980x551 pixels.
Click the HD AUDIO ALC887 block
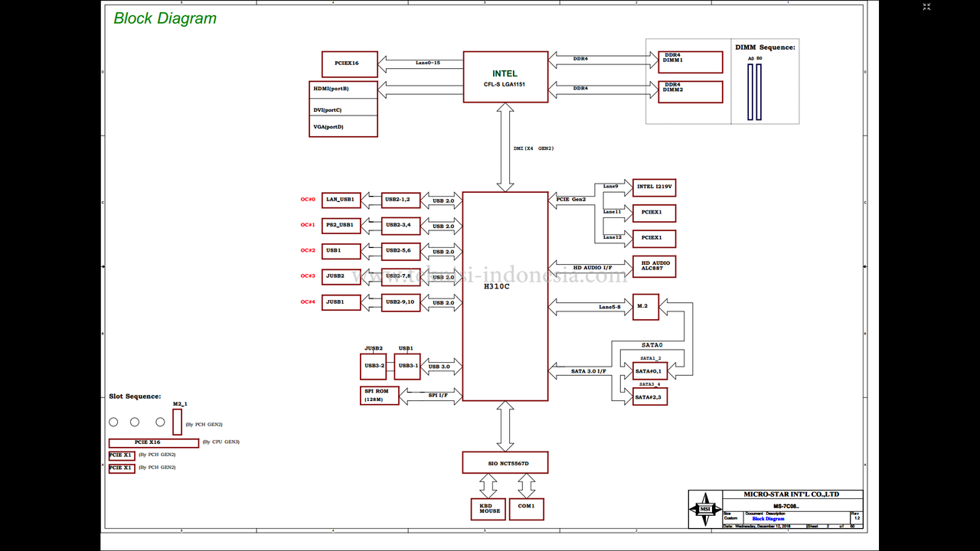tap(654, 266)
